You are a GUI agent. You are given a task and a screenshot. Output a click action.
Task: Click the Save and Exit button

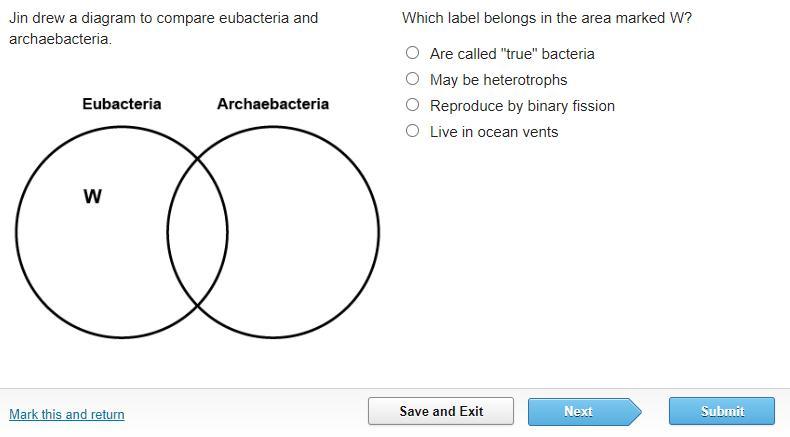pyautogui.click(x=441, y=411)
